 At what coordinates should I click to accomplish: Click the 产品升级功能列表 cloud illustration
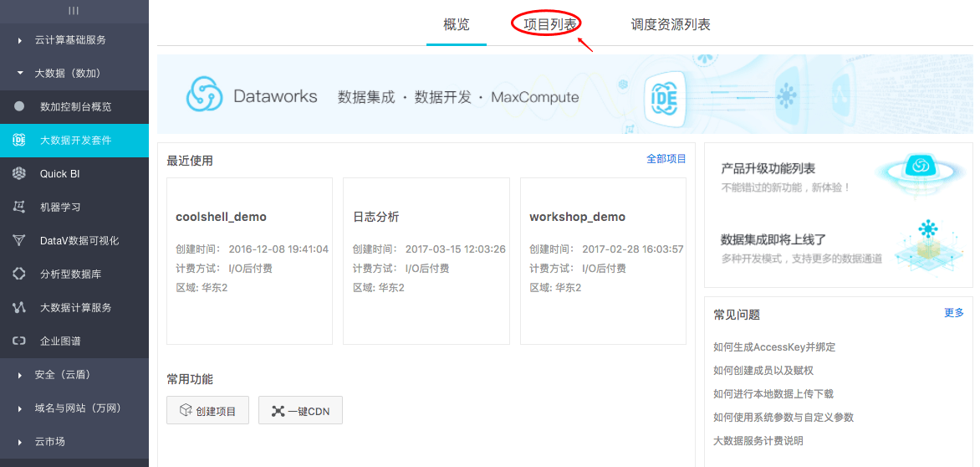pos(919,174)
